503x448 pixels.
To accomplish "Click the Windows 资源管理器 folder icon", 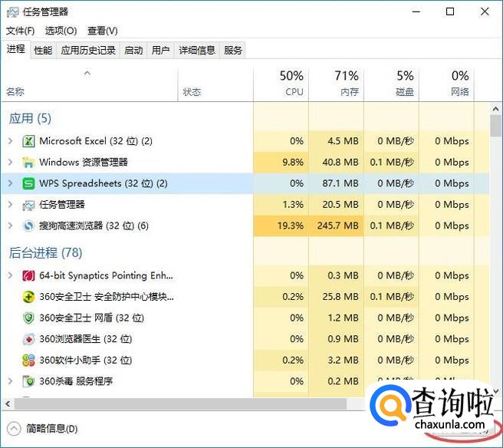I will tap(28, 163).
